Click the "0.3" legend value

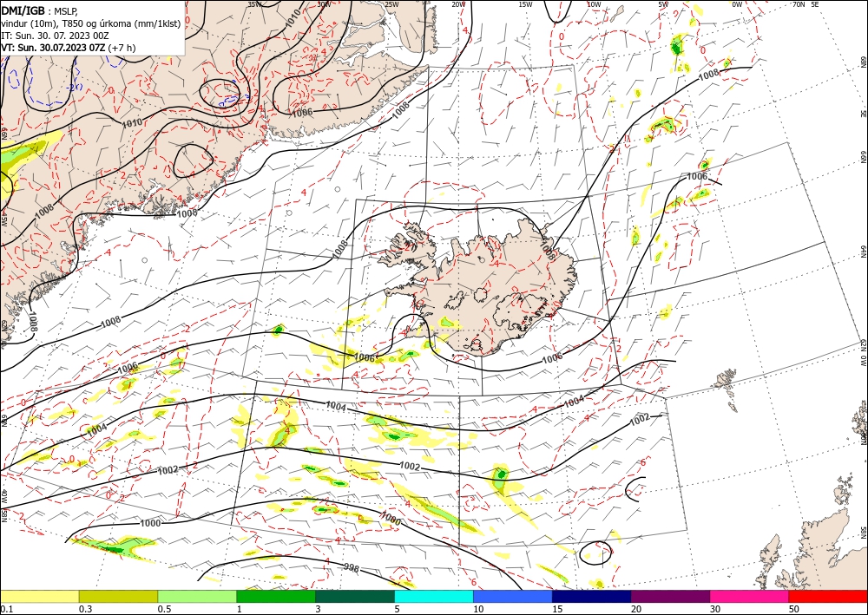tap(84, 609)
